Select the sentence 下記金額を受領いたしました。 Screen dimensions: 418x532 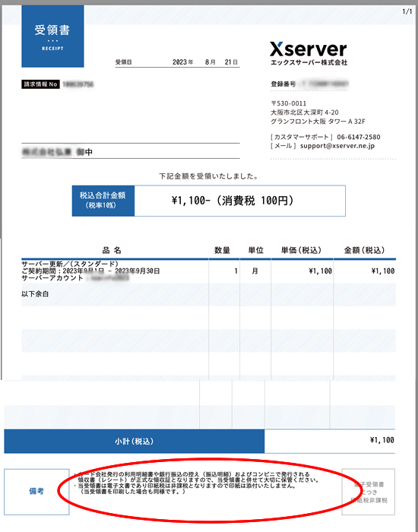tap(209, 176)
